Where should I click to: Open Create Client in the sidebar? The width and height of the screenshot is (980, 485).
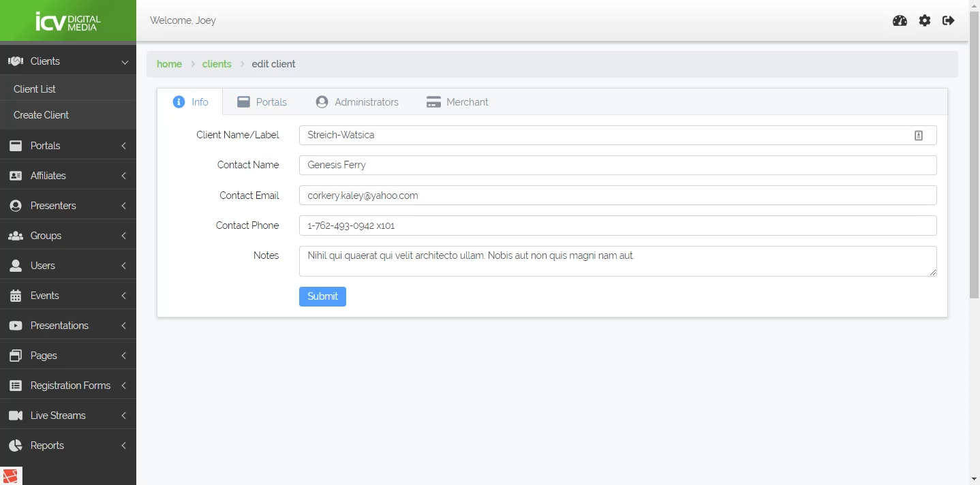pos(41,115)
